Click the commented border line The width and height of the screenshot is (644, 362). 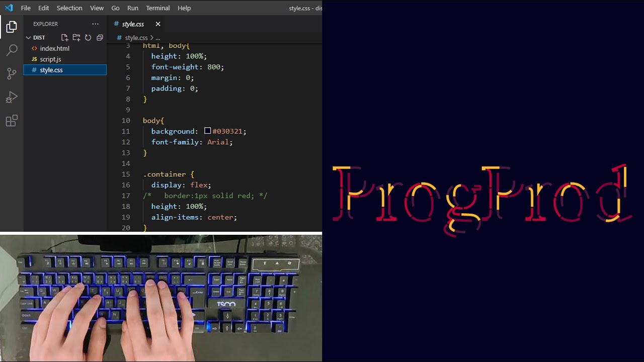click(205, 196)
